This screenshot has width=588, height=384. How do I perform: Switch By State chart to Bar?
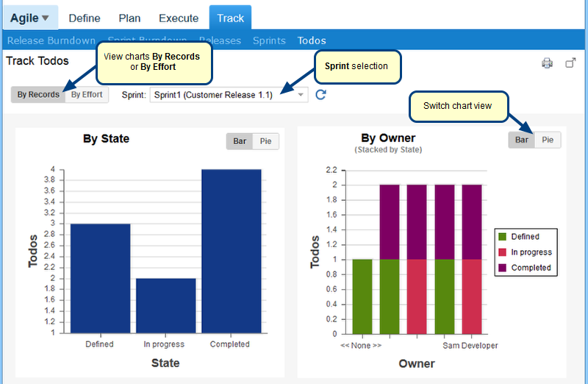(x=240, y=141)
